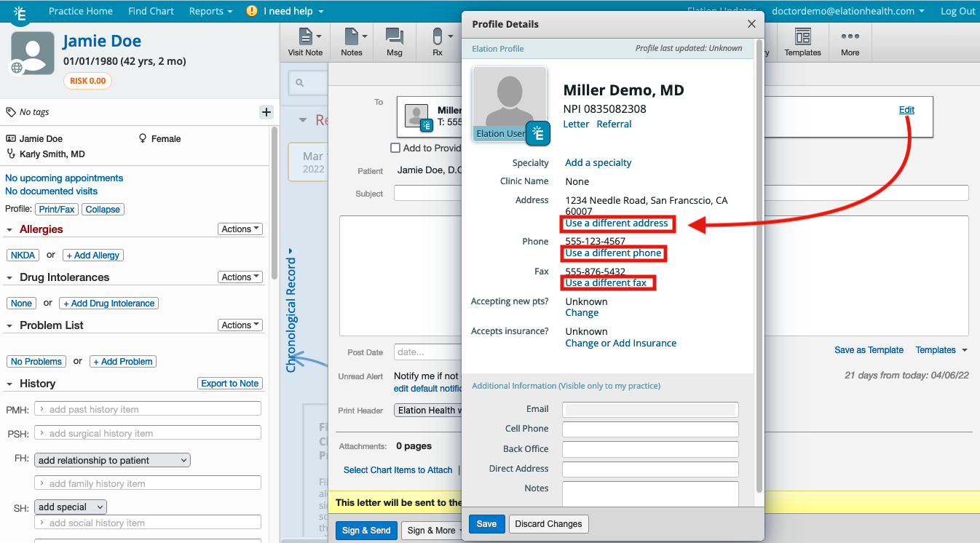Viewport: 980px width, 543px height.
Task: Click Select Chart Items to Attach link
Action: coord(398,470)
